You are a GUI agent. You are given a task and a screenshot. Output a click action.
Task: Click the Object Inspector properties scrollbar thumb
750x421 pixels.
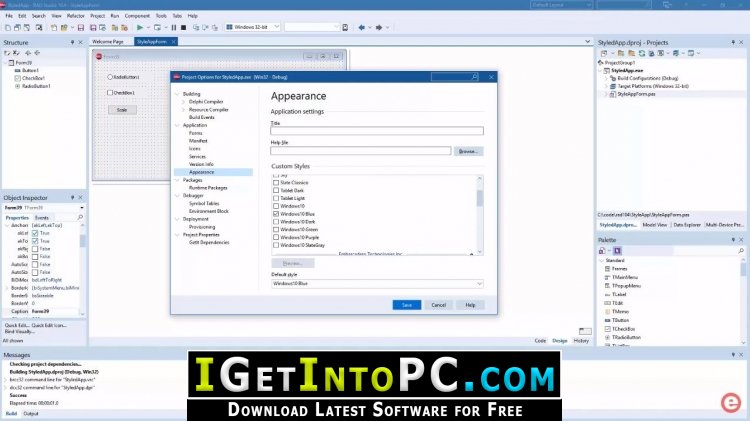tap(83, 240)
